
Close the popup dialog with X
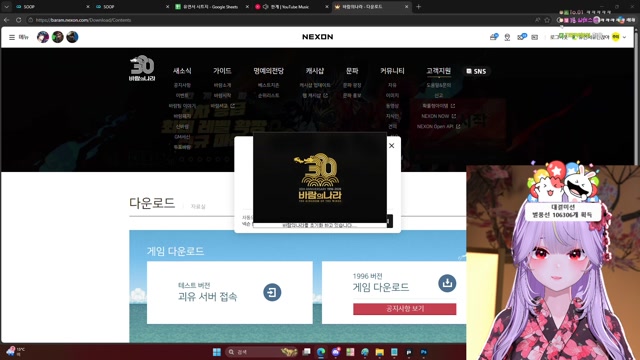391,146
